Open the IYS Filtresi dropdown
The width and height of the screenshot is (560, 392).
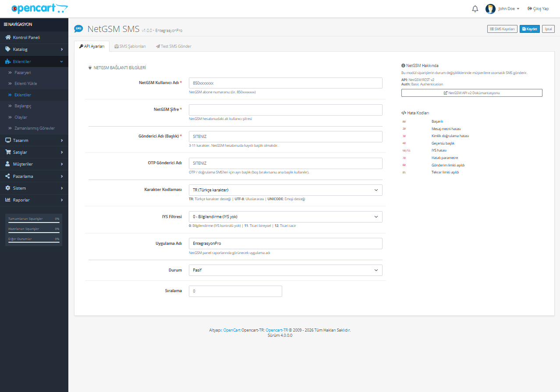286,217
